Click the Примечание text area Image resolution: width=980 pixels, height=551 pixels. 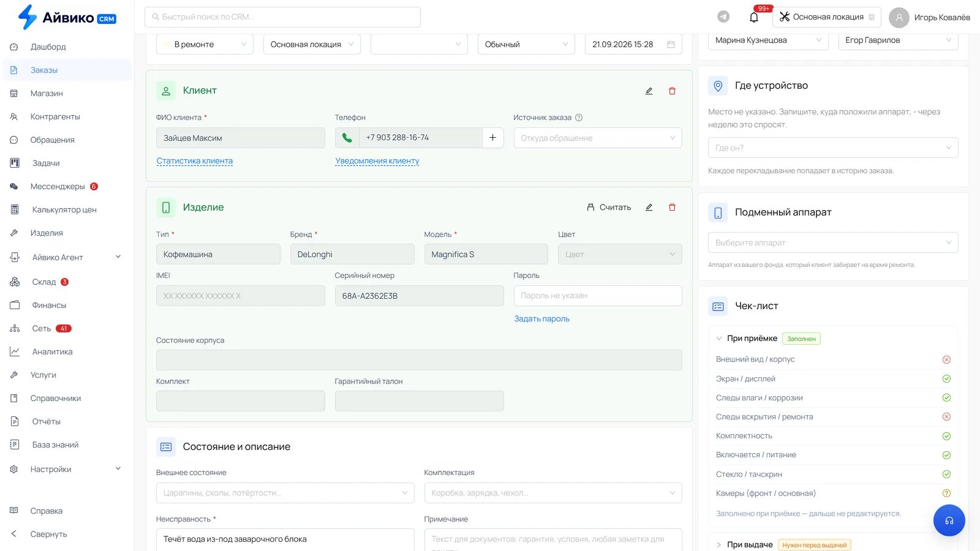point(553,539)
